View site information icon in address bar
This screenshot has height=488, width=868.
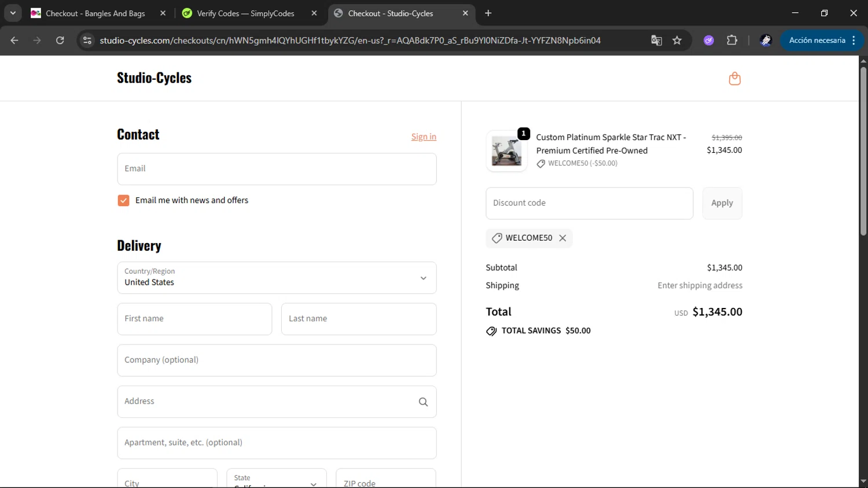click(x=87, y=41)
